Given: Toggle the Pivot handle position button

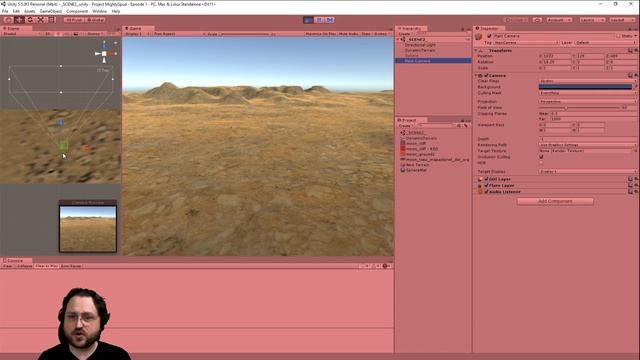Looking at the screenshot, I should coord(73,20).
